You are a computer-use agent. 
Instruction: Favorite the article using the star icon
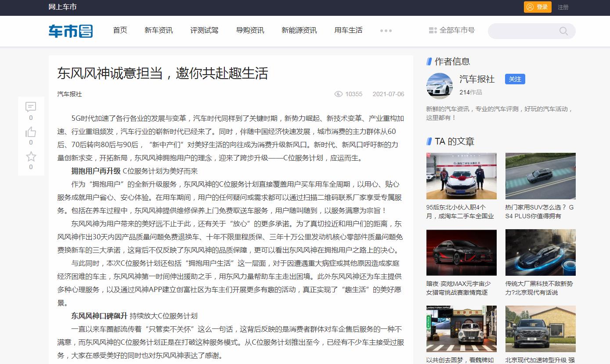(31, 156)
